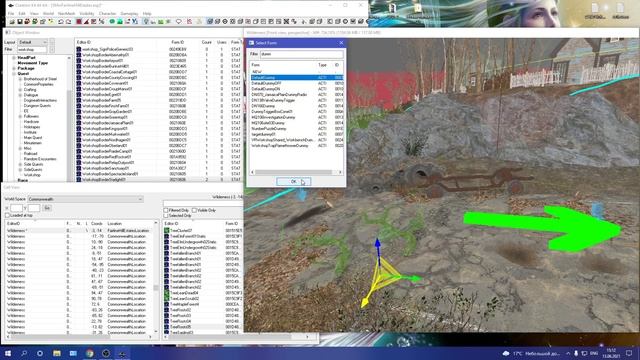This screenshot has width=640, height=360.
Task: Expand the Followers quest folder
Action: click(20, 116)
